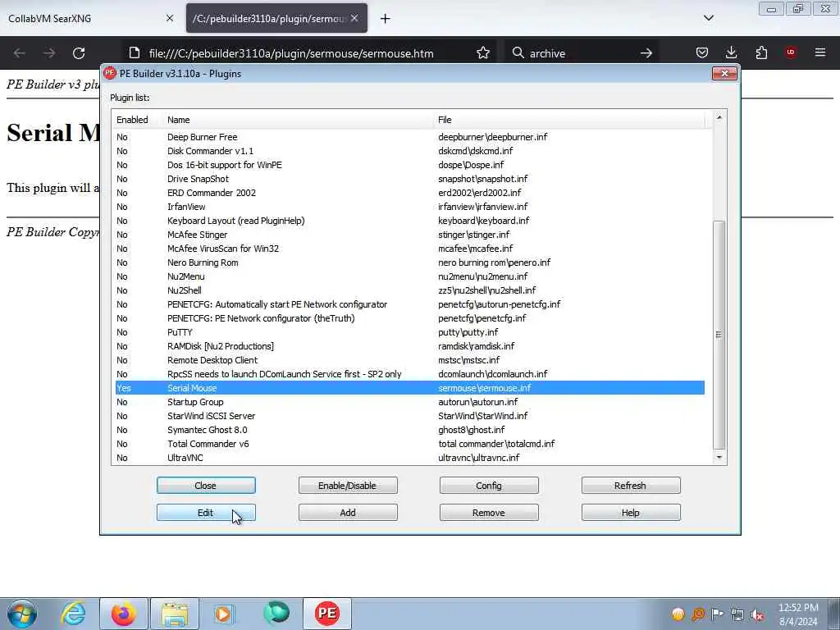
Task: Select the Nu2Menu plugin row
Action: pos(410,276)
